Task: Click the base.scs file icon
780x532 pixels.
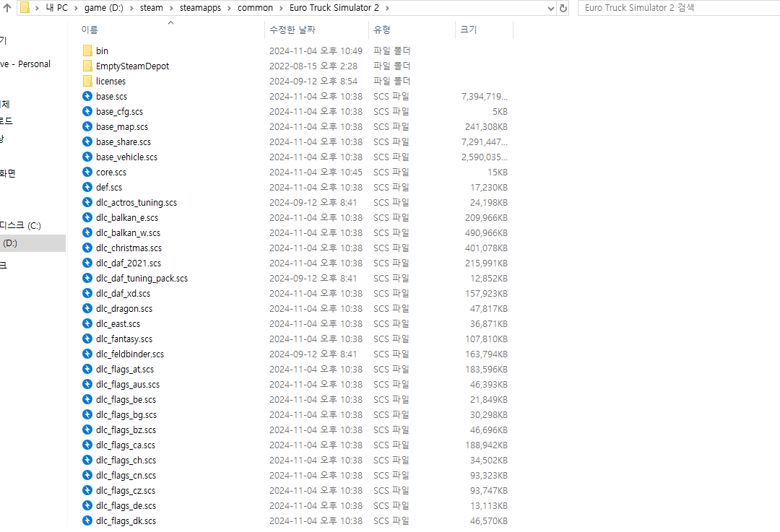Action: pyautogui.click(x=87, y=96)
